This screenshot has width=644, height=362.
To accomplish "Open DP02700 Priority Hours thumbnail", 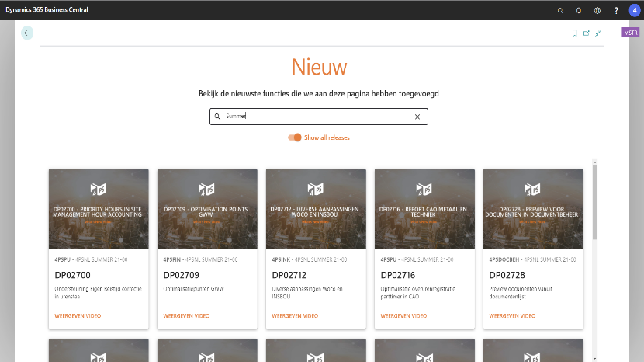I will point(99,208).
